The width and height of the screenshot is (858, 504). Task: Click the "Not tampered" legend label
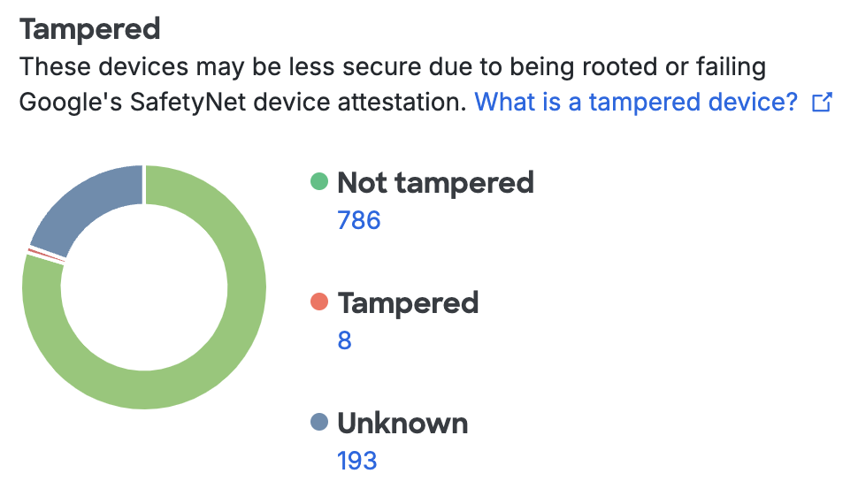(x=436, y=183)
